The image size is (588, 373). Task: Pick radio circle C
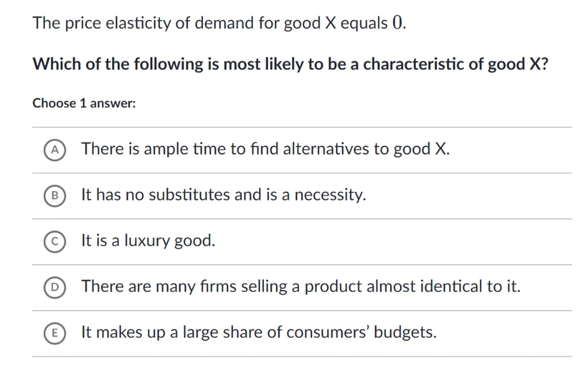(55, 241)
